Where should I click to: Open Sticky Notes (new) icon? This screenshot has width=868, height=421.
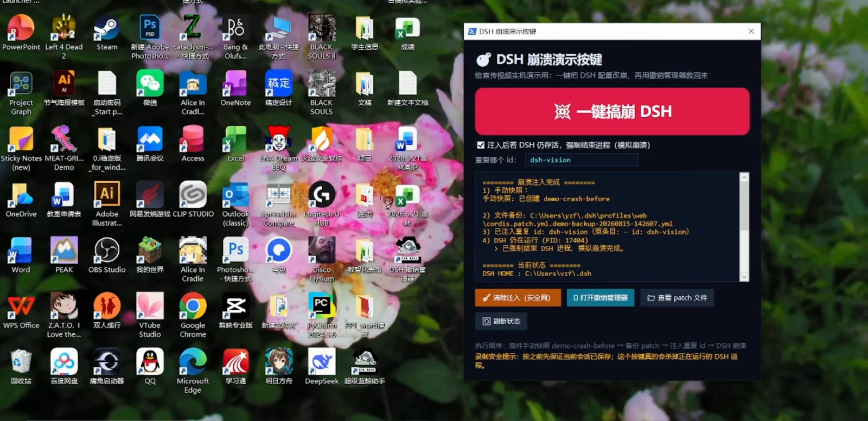21,148
